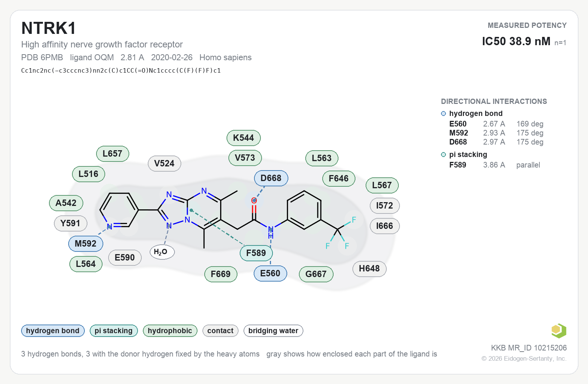Click the PDB 6PMB identifier

click(x=42, y=57)
